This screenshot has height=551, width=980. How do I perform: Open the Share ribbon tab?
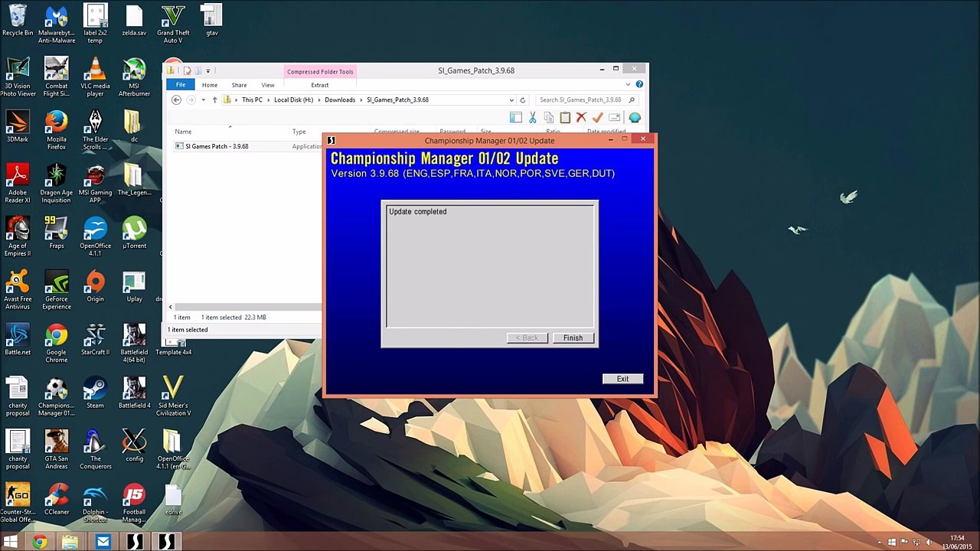pyautogui.click(x=239, y=85)
